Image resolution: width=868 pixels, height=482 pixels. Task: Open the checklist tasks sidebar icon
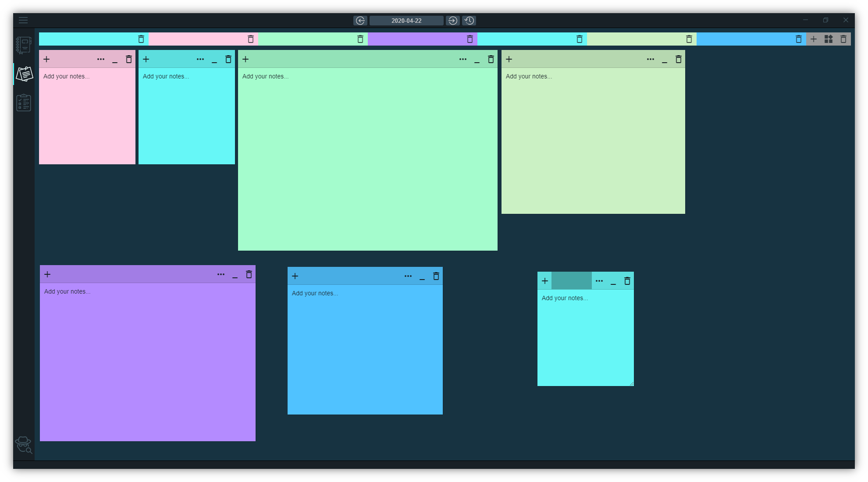[x=24, y=103]
